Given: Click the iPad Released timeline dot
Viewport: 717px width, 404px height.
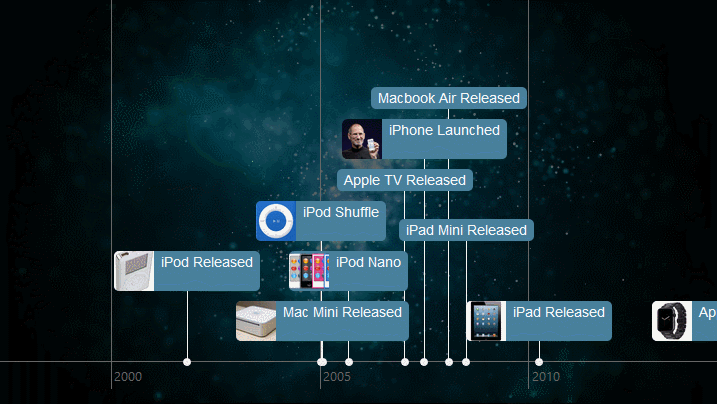Looking at the screenshot, I should (x=539, y=362).
